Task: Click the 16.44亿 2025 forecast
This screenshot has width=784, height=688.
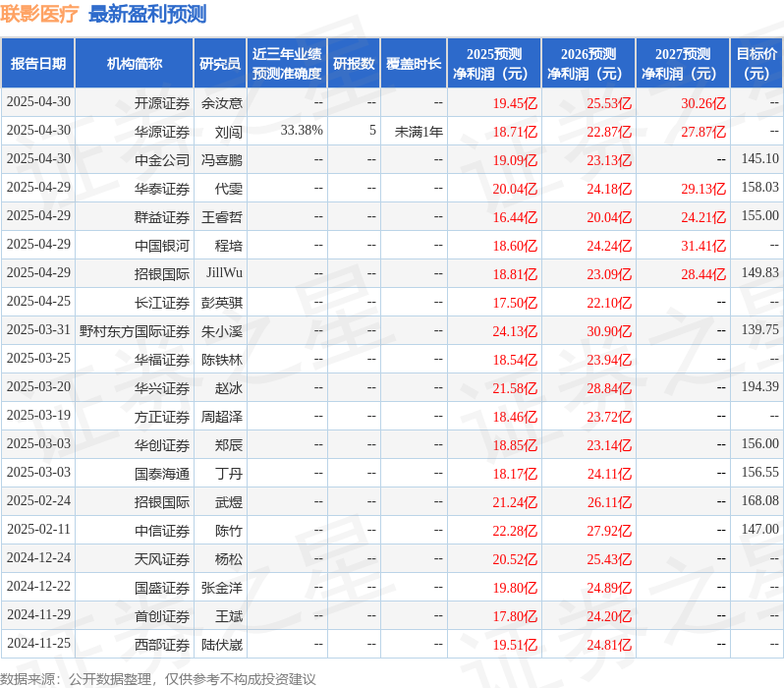Action: tap(515, 217)
